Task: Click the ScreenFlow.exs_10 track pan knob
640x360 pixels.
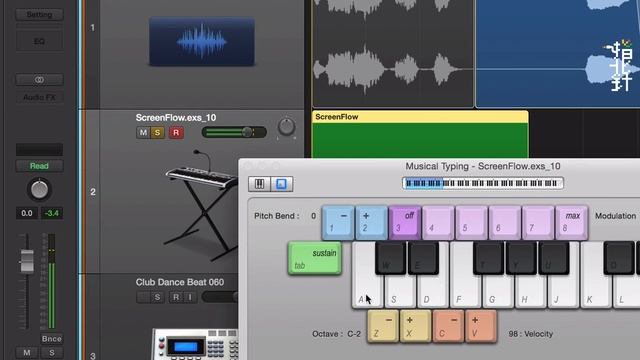Action: coord(286,127)
